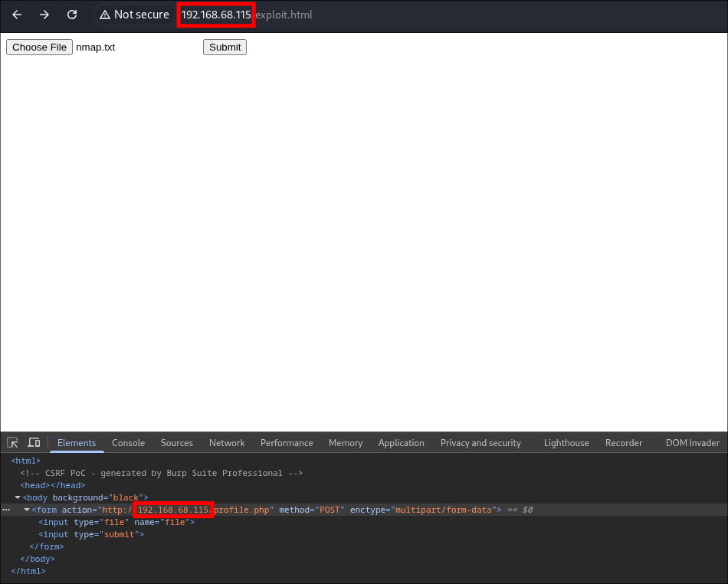Open the Lighthouse tab
Screen dimensions: 728x584
coord(566,442)
